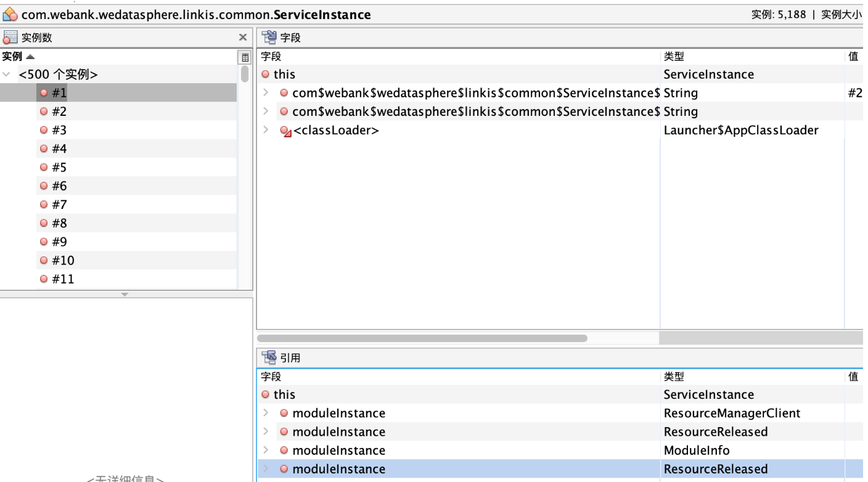Click the 字段 column header in fields panel
The height and width of the screenshot is (482, 868).
click(459, 57)
